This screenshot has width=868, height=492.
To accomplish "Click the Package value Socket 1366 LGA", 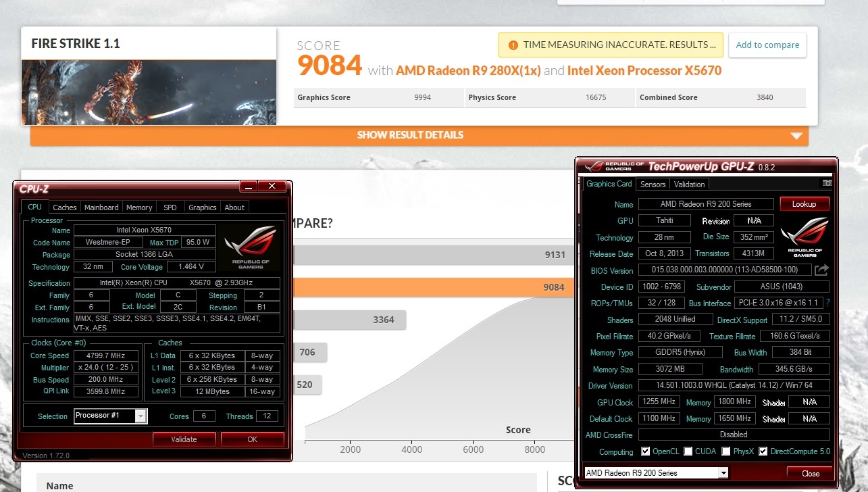I will click(x=145, y=255).
